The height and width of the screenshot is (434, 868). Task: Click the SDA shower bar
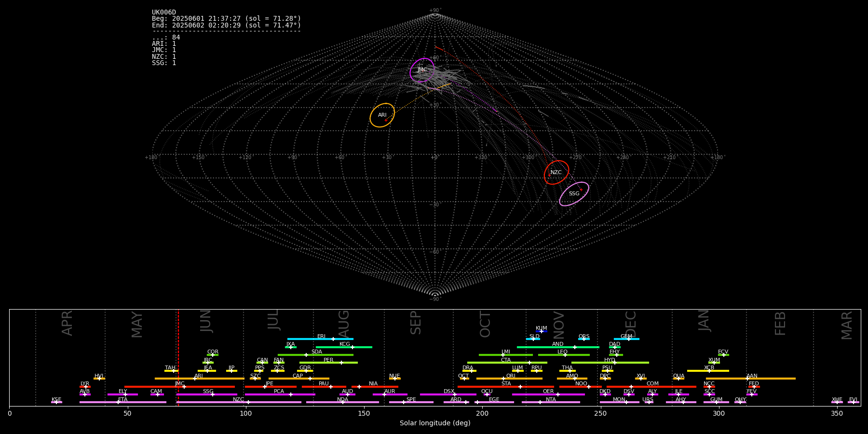[315, 355]
